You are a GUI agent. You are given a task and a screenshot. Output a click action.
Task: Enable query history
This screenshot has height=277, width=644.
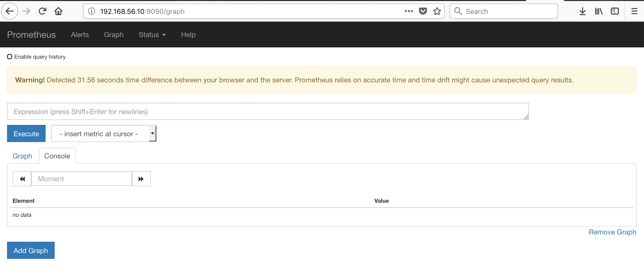[x=10, y=56]
